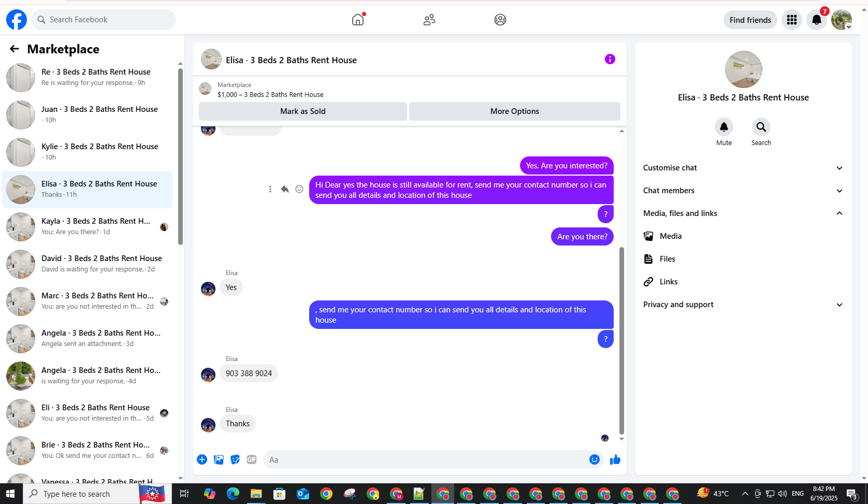The height and width of the screenshot is (504, 868).
Task: Open Outlook from taskbar
Action: coord(303,494)
